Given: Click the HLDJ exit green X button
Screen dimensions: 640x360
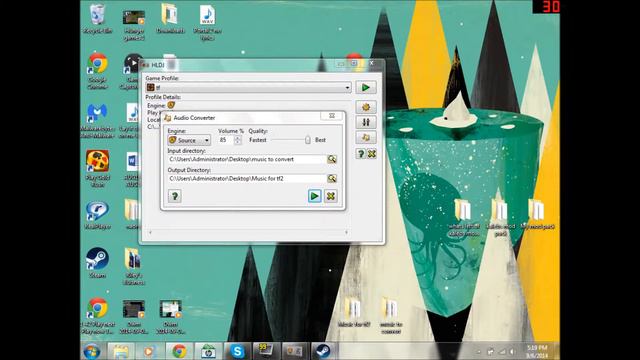Looking at the screenshot, I should click(371, 154).
